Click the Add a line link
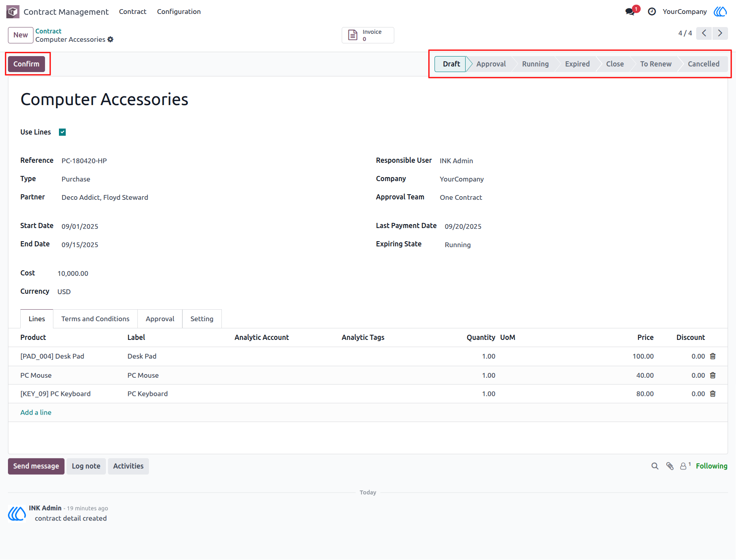The height and width of the screenshot is (560, 736). click(x=36, y=412)
